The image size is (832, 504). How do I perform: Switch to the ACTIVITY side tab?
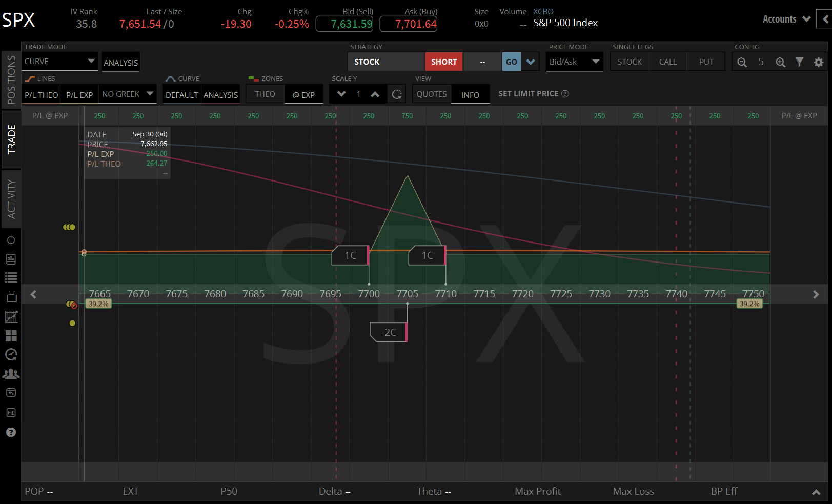click(x=11, y=199)
